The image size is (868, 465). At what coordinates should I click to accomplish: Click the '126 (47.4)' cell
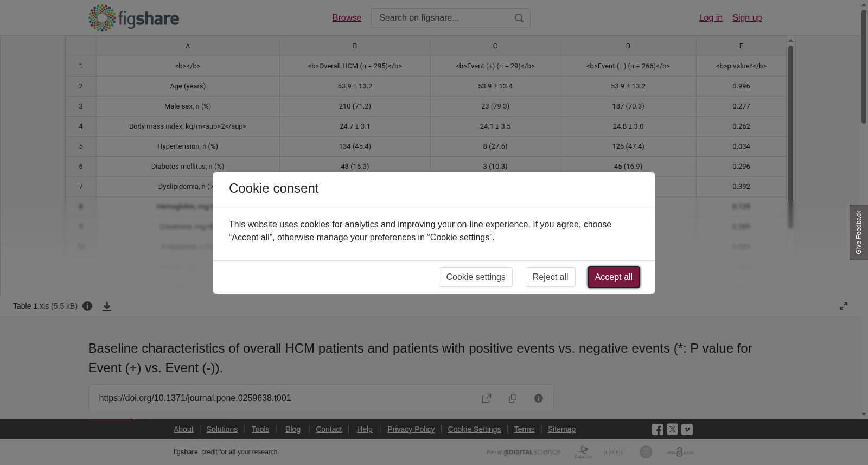(628, 146)
